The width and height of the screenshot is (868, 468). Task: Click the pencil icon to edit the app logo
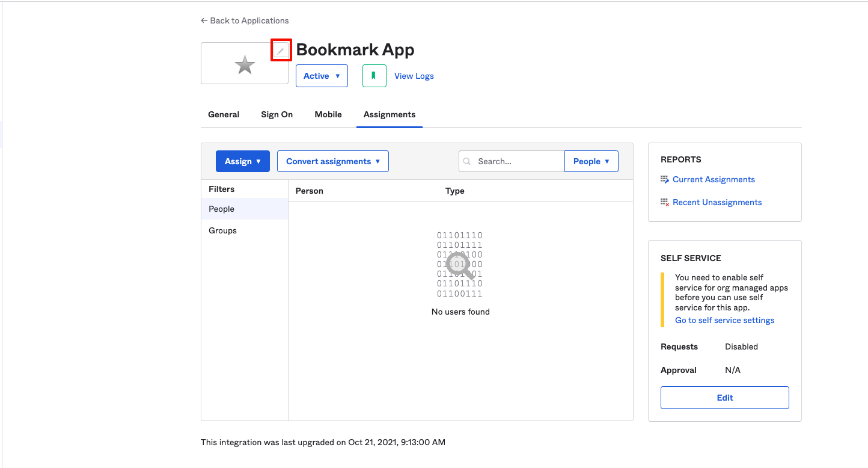click(281, 49)
